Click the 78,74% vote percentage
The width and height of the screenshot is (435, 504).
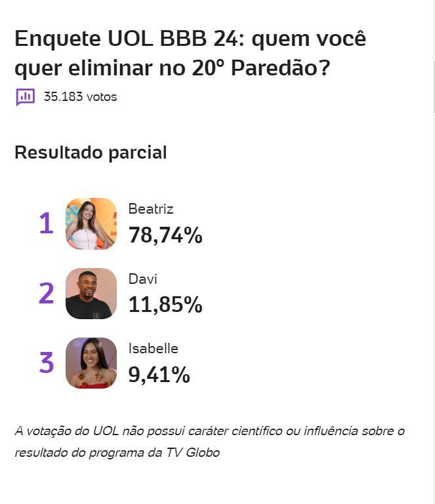(x=165, y=235)
